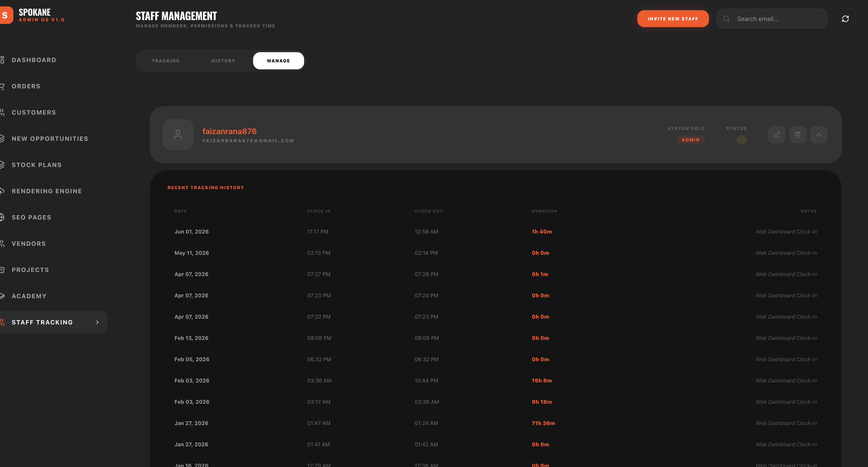
Task: Click the Projects sidebar icon
Action: 2,270
